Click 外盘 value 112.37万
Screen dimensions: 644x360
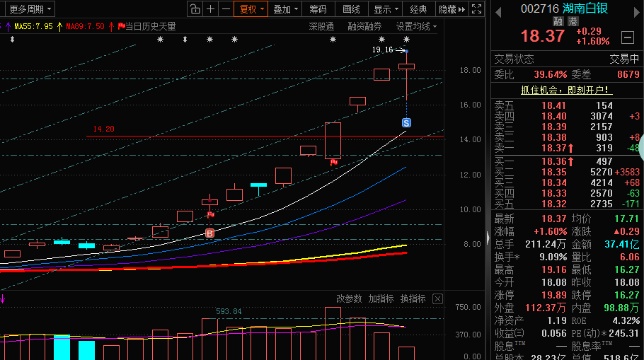tap(546, 308)
